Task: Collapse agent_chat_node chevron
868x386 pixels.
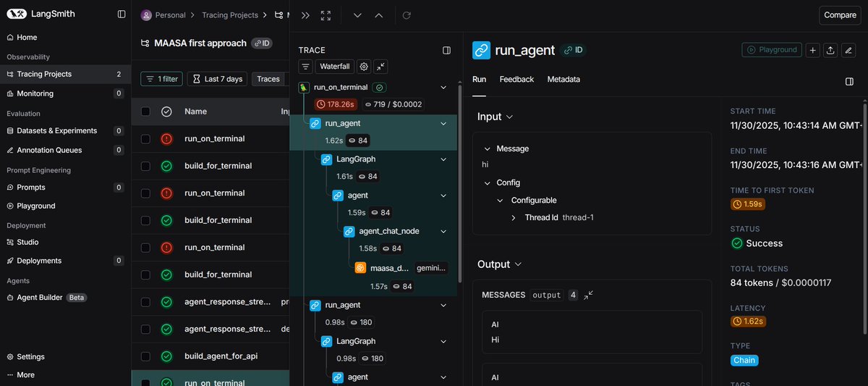Action: (x=443, y=232)
